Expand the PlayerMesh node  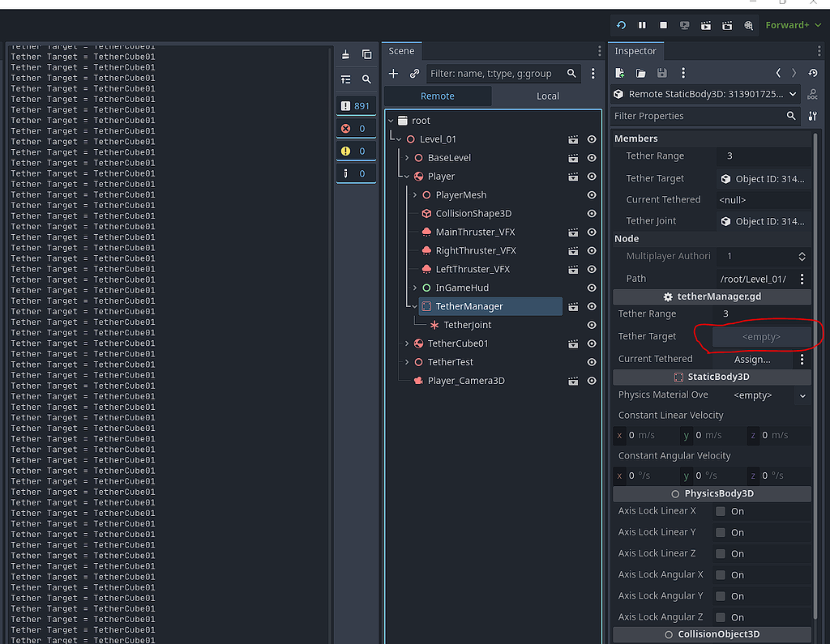415,194
